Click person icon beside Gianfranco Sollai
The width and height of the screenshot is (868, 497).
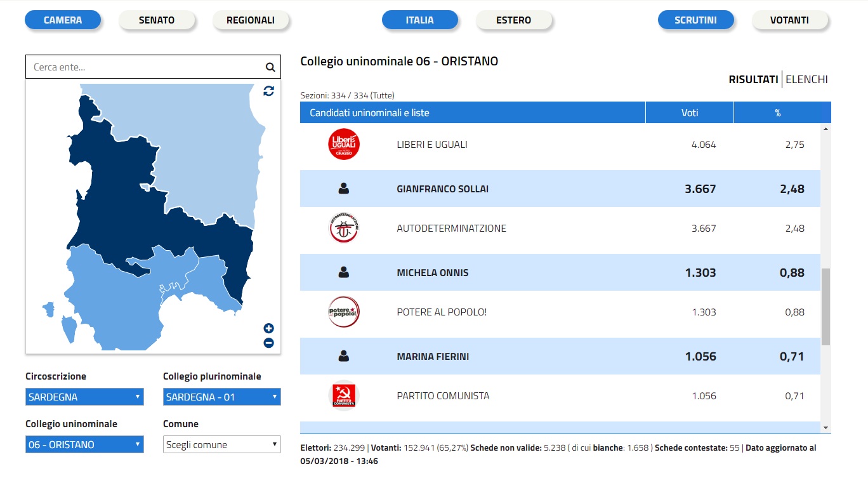pyautogui.click(x=344, y=189)
